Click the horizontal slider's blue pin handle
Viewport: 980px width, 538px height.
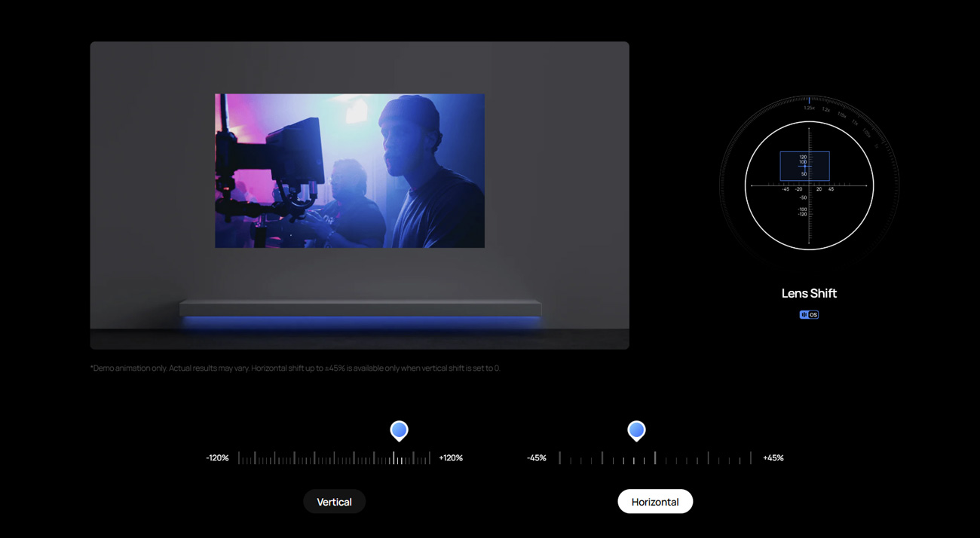[x=636, y=430]
